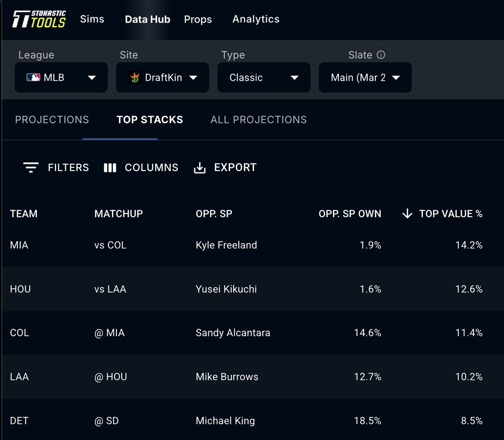Open the FILTERS panel button
Viewport: 504px width, 440px height.
56,167
